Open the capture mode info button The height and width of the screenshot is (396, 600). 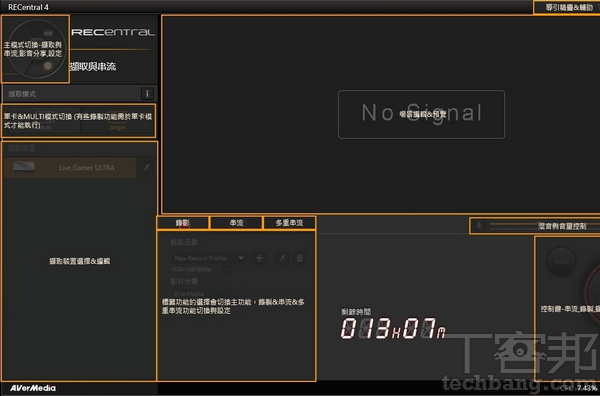147,93
